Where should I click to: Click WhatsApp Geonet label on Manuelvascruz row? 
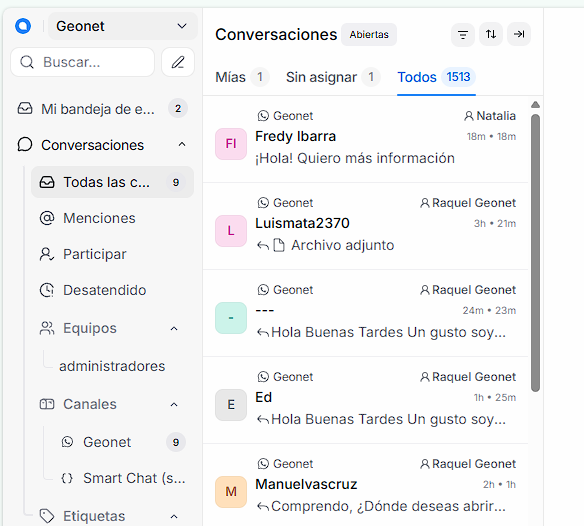click(x=285, y=464)
